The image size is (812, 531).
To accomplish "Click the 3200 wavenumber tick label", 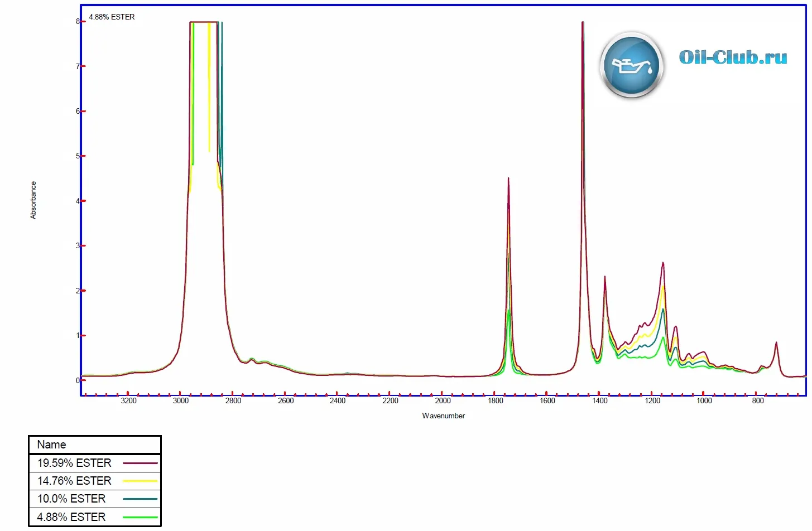I will [x=128, y=400].
